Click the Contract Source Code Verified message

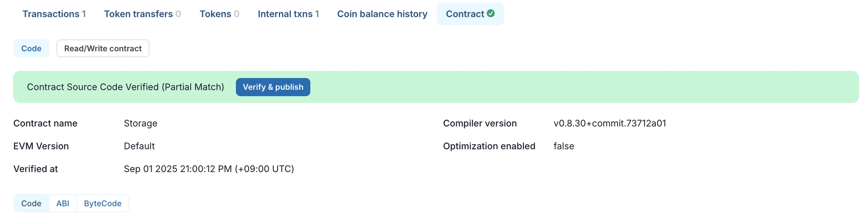[x=125, y=87]
